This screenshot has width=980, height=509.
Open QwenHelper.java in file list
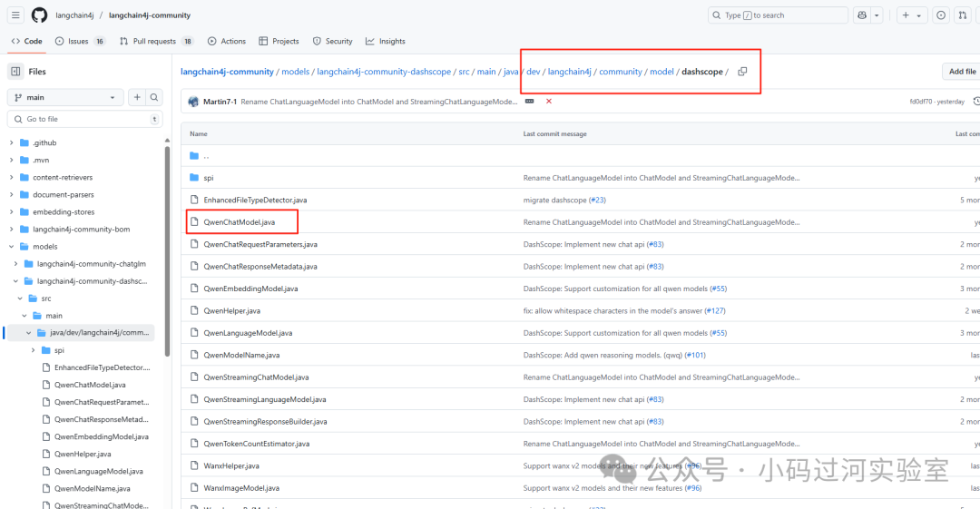232,311
